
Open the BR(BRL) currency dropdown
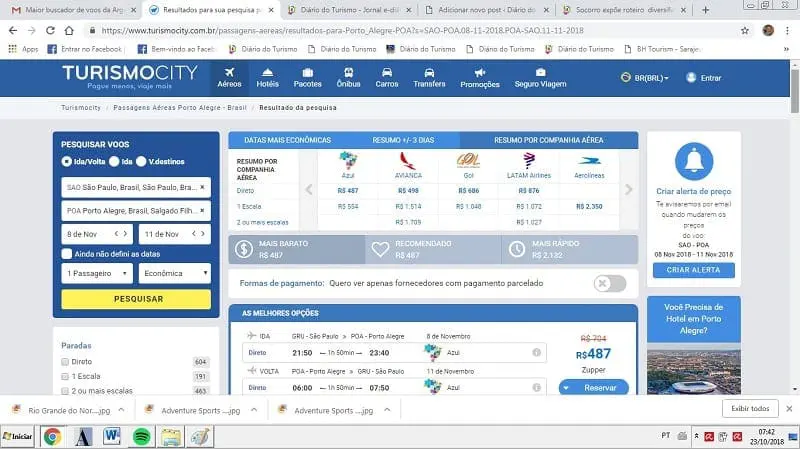click(x=645, y=78)
